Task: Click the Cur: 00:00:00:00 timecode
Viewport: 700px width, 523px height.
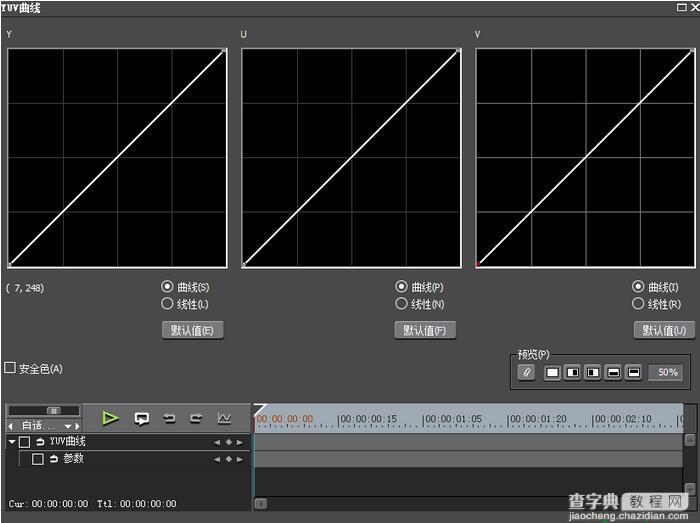Action: [x=48, y=504]
